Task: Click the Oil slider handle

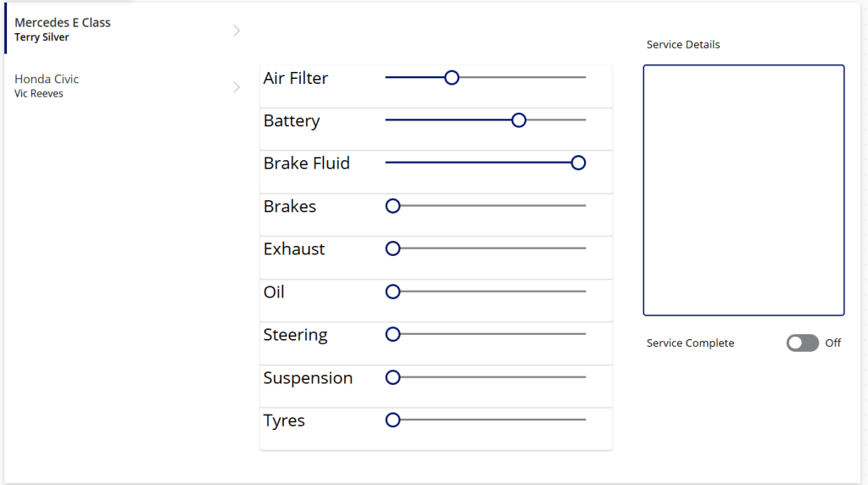Action: coord(392,292)
